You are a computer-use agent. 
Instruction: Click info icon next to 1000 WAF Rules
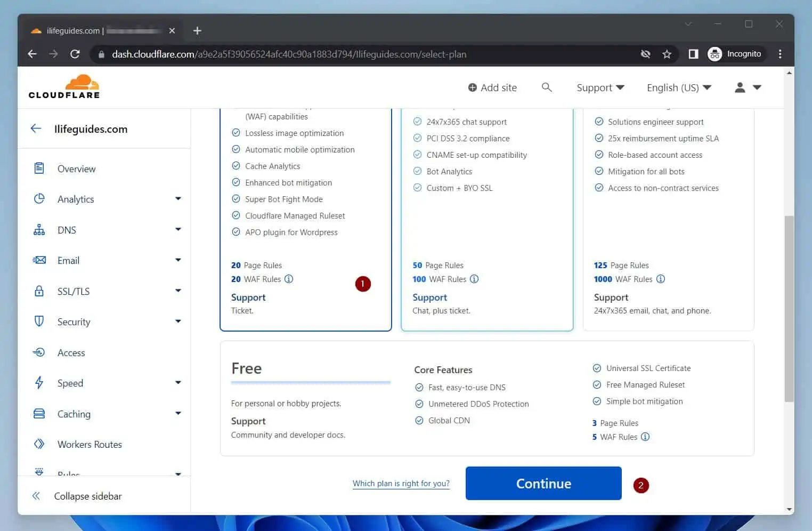661,279
